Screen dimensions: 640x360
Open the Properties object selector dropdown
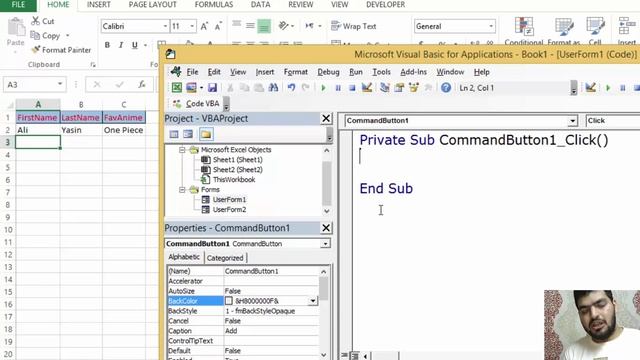[x=325, y=244]
